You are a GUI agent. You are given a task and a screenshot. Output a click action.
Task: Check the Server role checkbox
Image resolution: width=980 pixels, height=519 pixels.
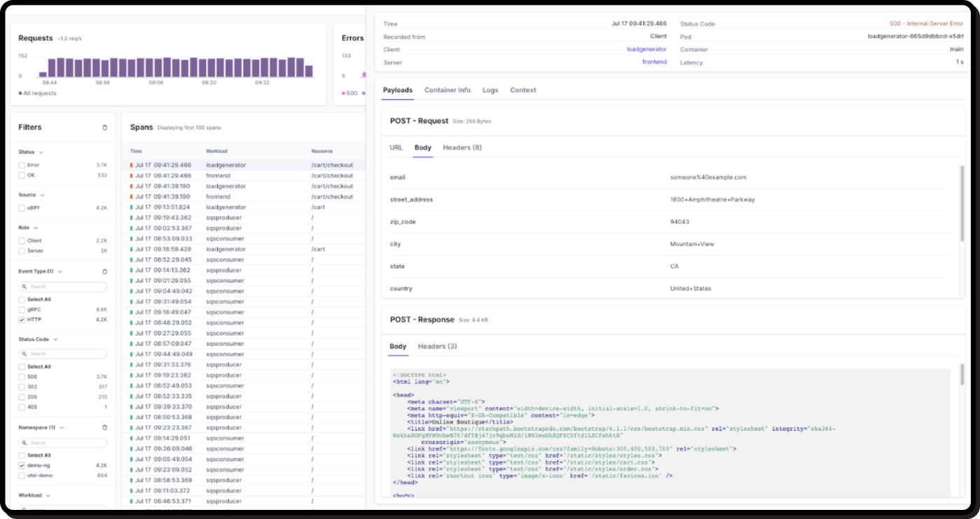click(x=22, y=250)
